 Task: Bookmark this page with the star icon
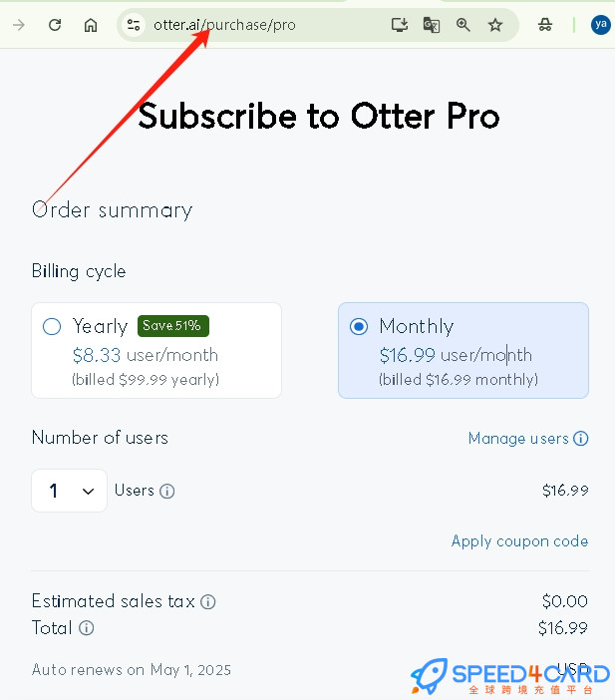(x=495, y=25)
